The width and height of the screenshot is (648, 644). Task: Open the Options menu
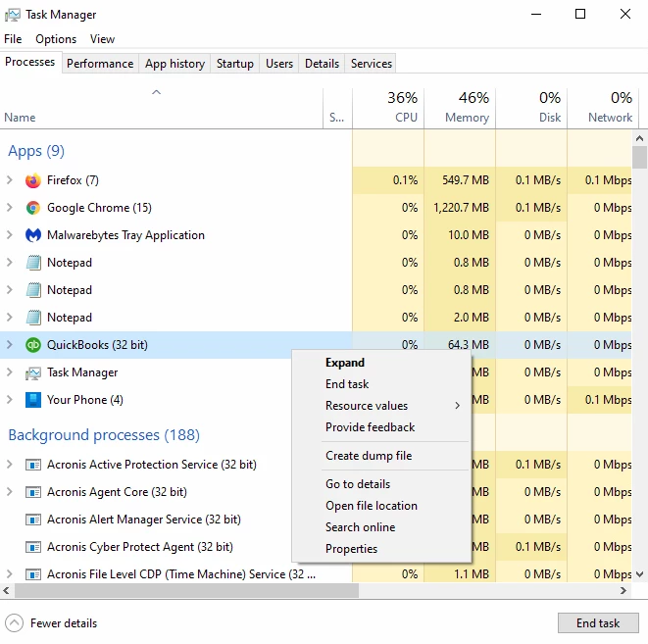tap(56, 39)
